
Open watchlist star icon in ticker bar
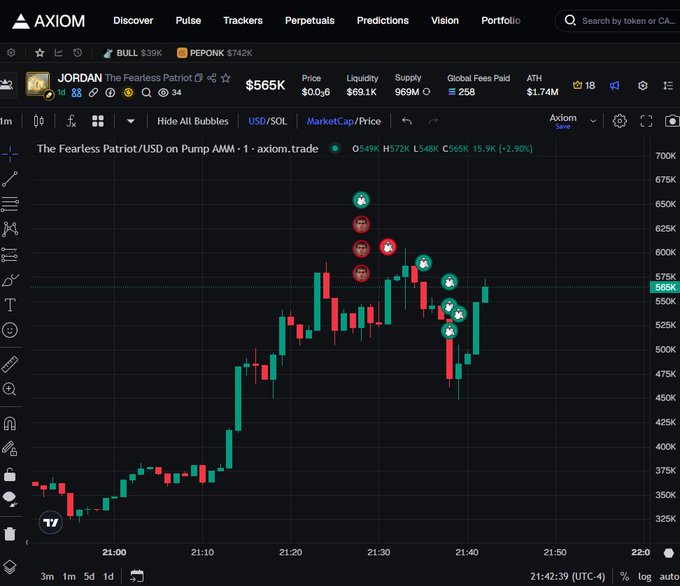[x=40, y=53]
